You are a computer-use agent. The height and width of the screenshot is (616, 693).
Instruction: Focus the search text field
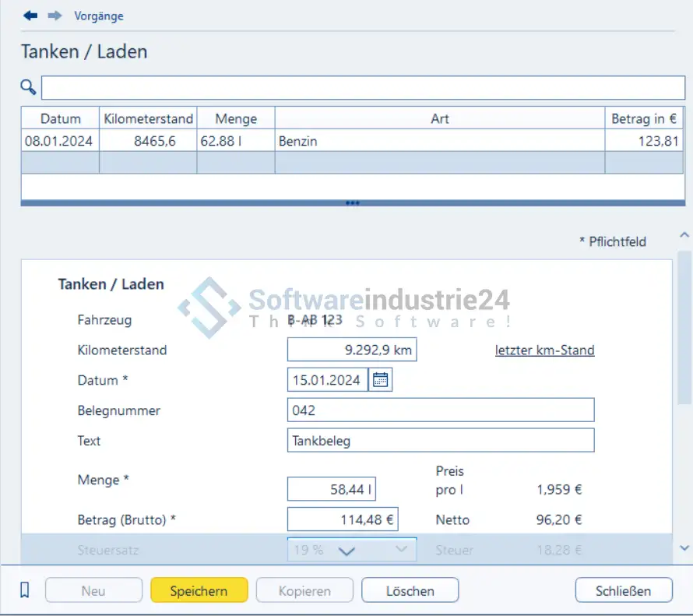(x=363, y=87)
